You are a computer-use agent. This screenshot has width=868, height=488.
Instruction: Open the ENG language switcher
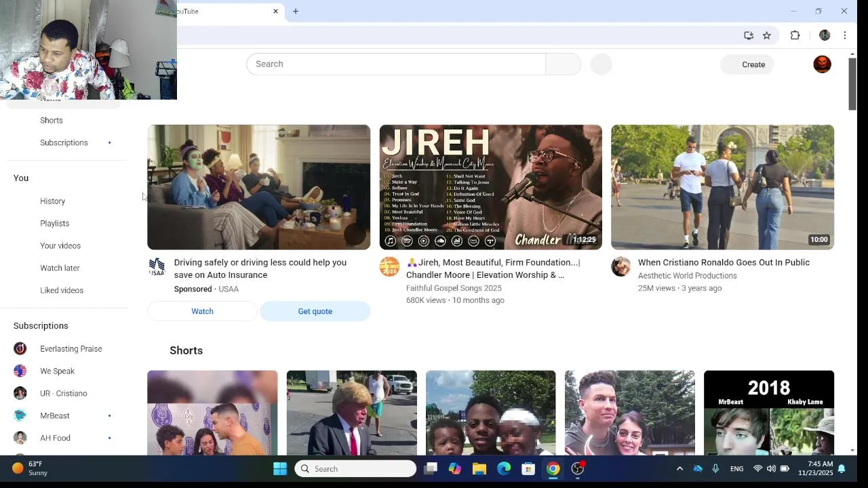click(736, 468)
